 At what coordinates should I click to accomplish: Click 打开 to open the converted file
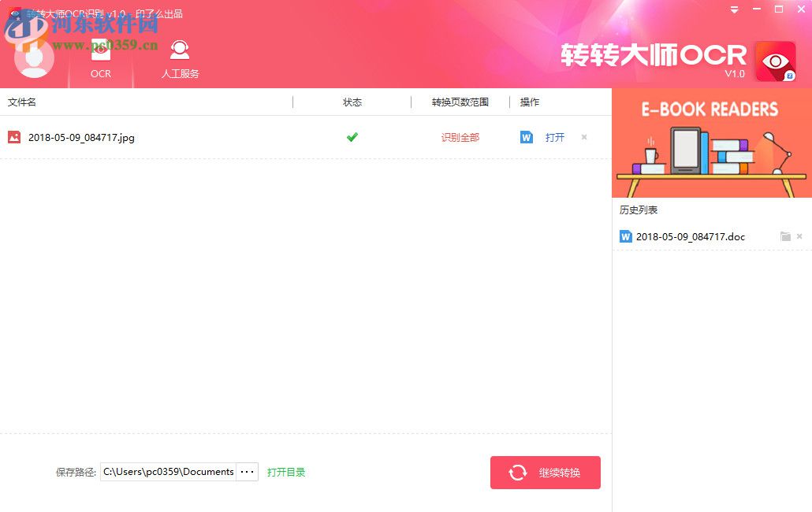point(554,137)
